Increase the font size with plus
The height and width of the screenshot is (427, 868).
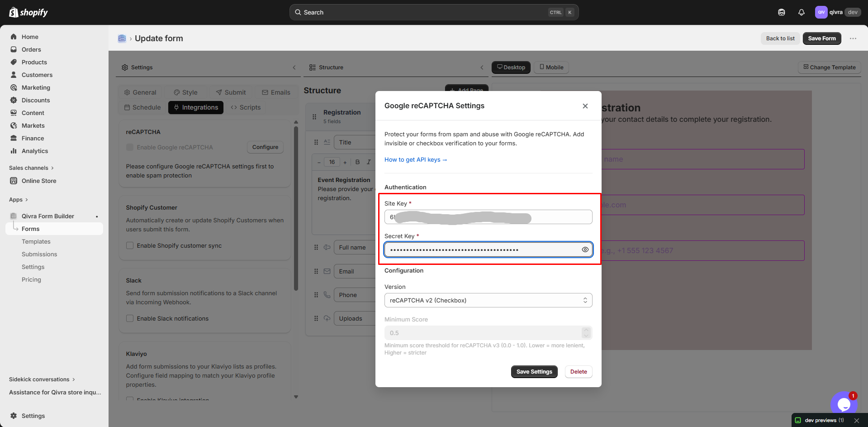[345, 162]
